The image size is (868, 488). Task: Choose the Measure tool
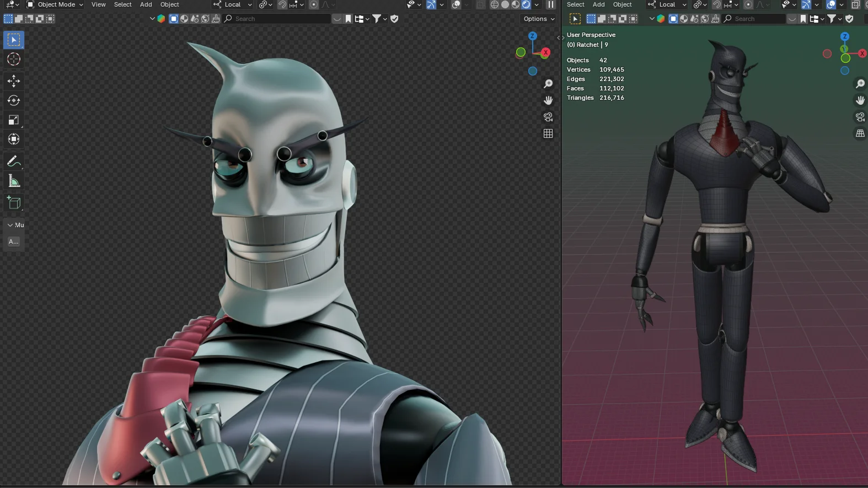[14, 181]
